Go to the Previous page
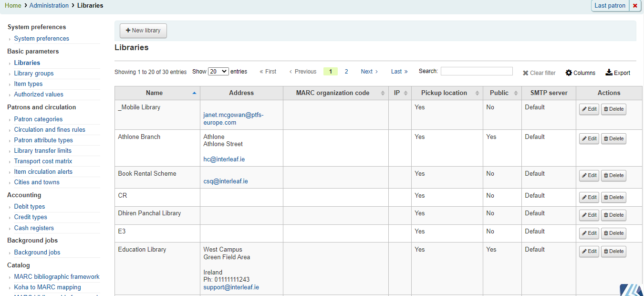Screen dimensions: 644x296 coord(303,72)
